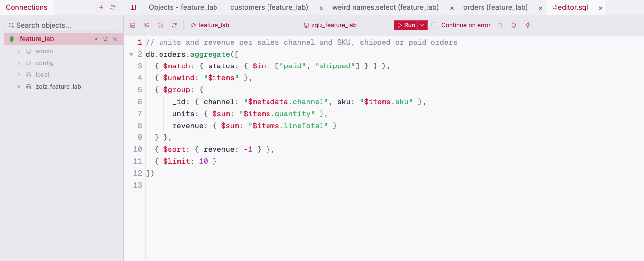Image resolution: width=644 pixels, height=261 pixels.
Task: Click the lightning bolt icon
Action: (528, 25)
